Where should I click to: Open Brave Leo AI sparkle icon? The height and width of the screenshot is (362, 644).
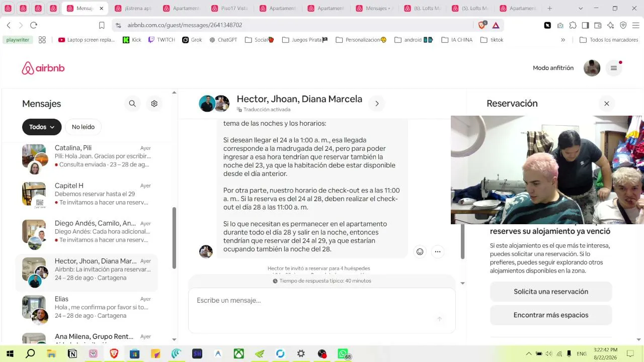coord(610,25)
